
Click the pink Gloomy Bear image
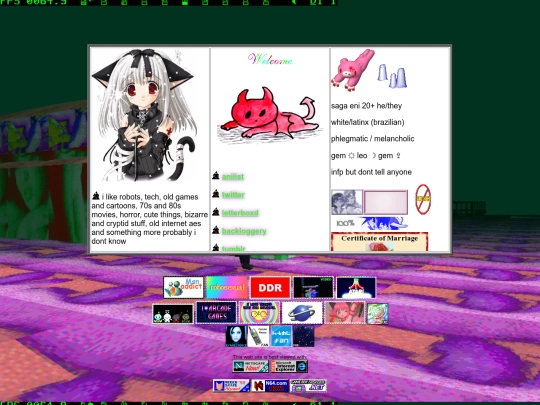click(353, 70)
